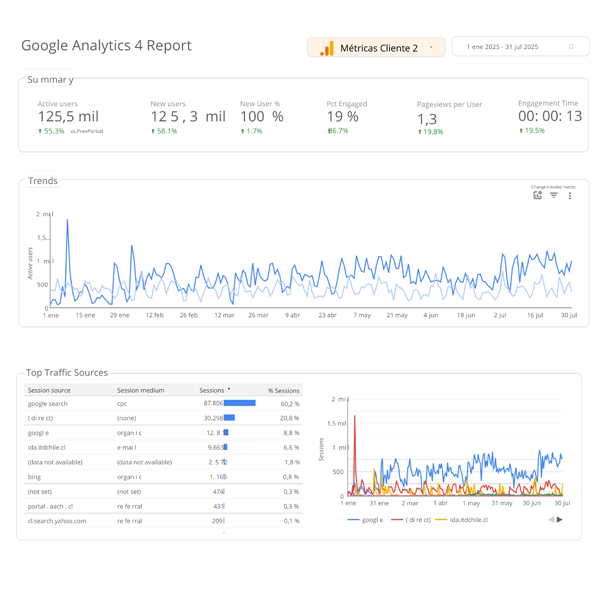Click the filter icon on Trends chart

click(x=554, y=196)
